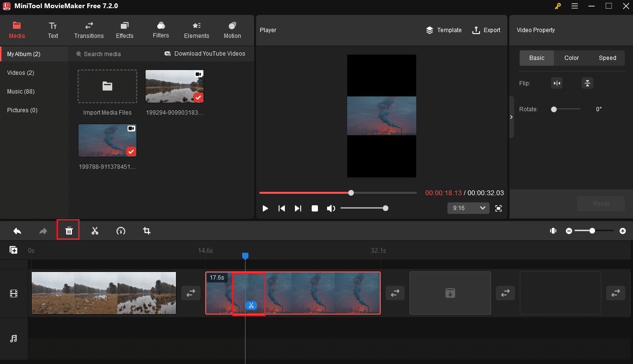
Task: Stop video playback
Action: pos(315,208)
